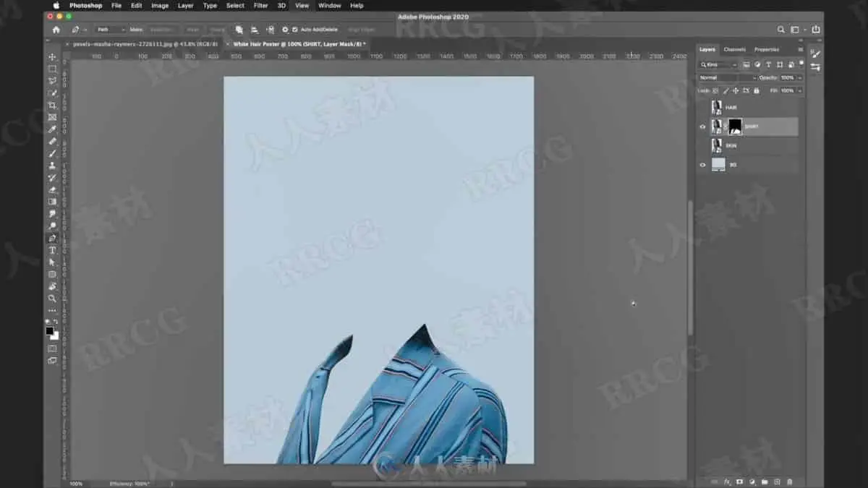
Task: Select the Crop tool
Action: pos(52,106)
